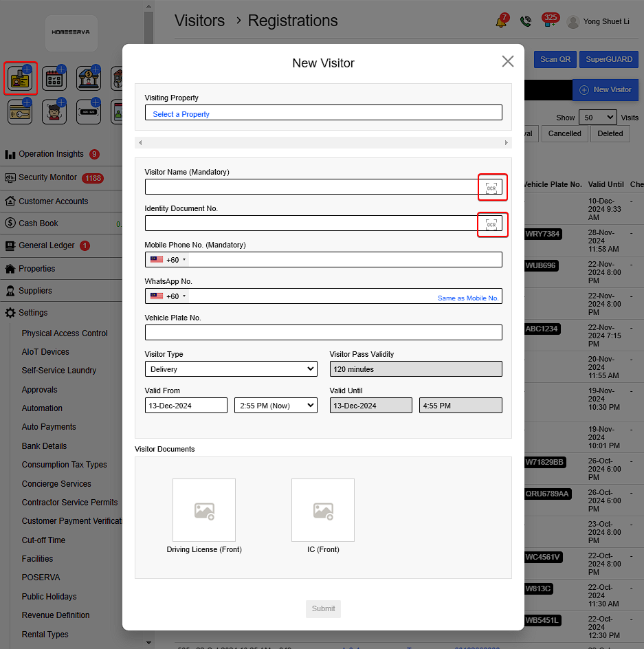Click the 'Same as Mobile No.' link
Image resolution: width=644 pixels, height=649 pixels.
coord(467,298)
